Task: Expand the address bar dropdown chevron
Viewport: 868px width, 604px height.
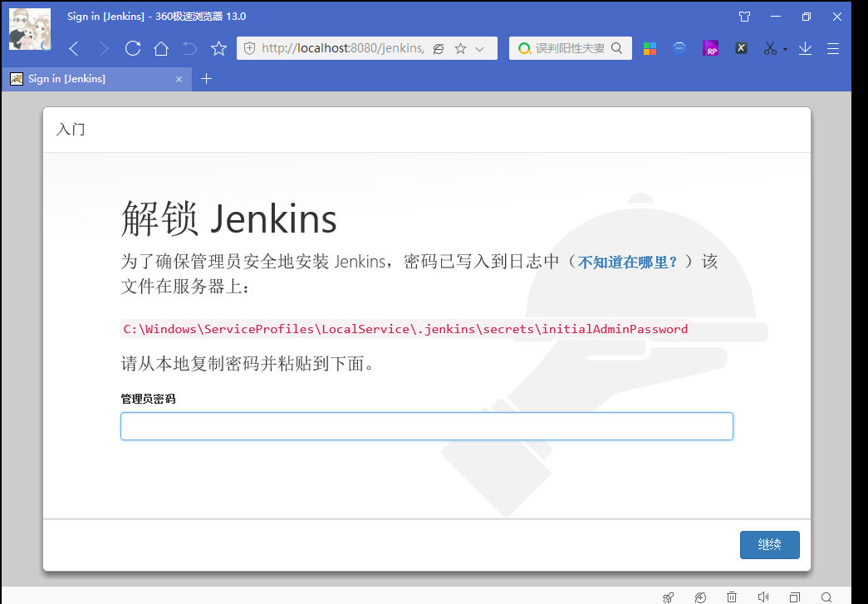Action: point(480,49)
